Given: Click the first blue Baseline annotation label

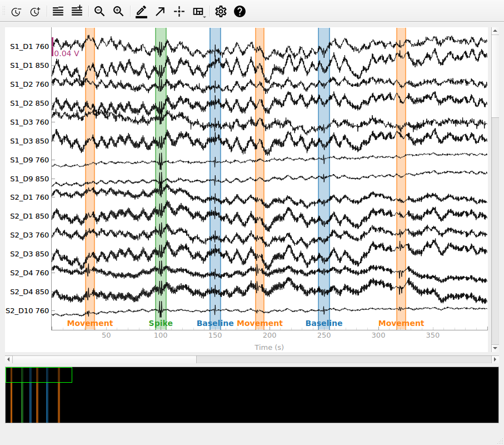Looking at the screenshot, I should 215,323.
